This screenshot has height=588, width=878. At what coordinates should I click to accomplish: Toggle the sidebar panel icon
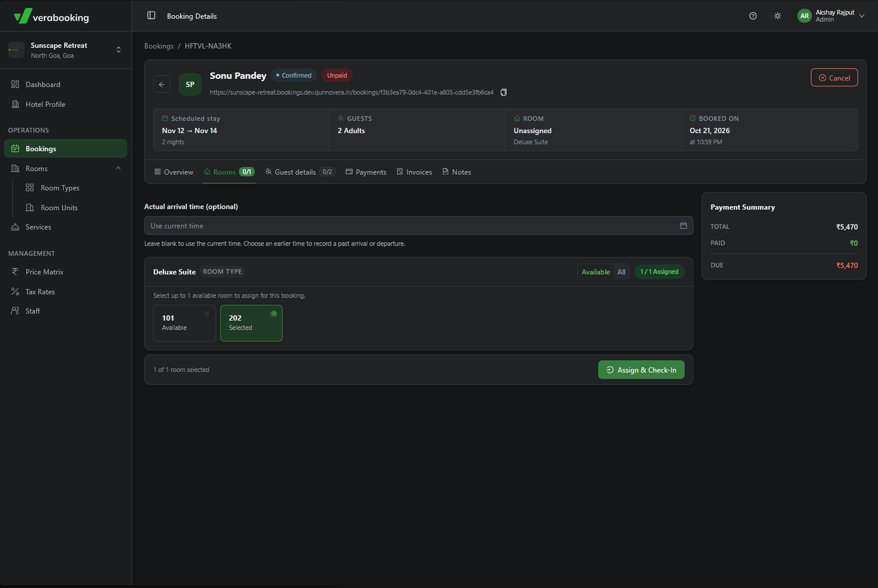pos(151,16)
